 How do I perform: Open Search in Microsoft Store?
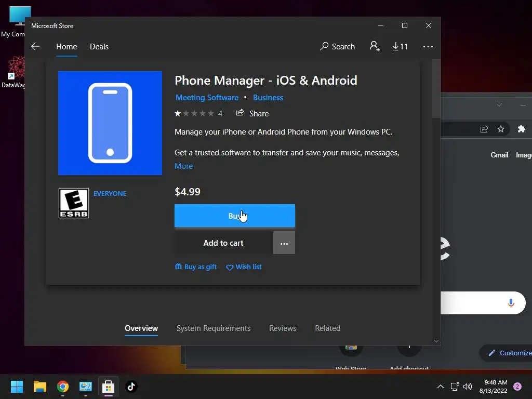tap(337, 46)
